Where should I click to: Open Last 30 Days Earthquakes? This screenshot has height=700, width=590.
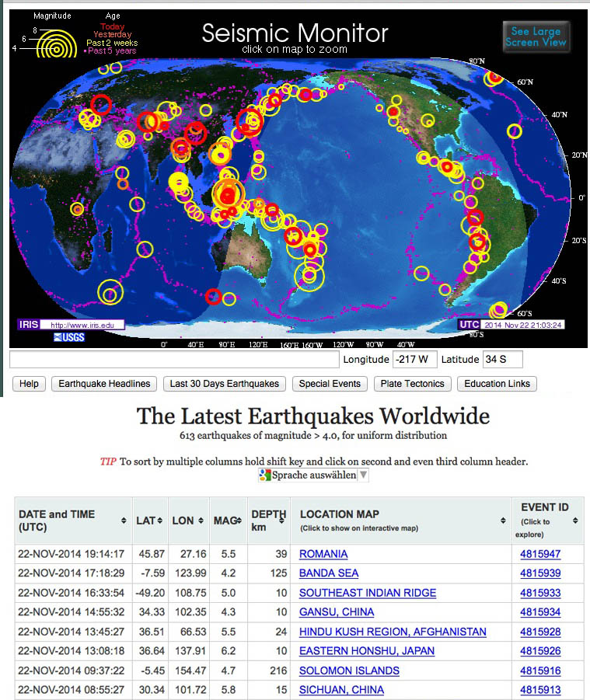tap(224, 384)
